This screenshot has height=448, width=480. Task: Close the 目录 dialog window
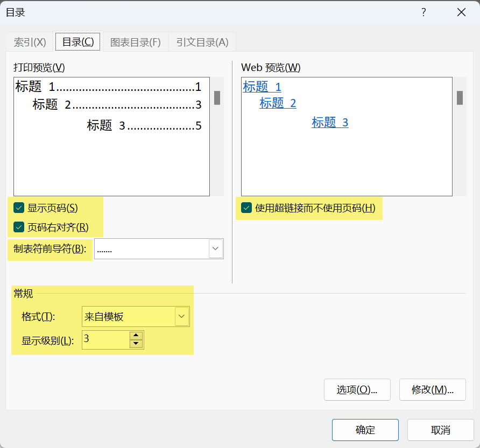click(461, 12)
